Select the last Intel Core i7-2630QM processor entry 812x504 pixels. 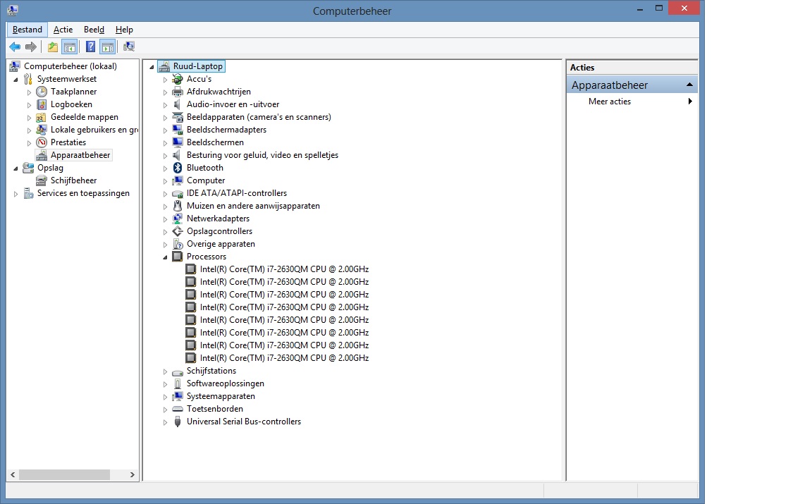coord(284,358)
